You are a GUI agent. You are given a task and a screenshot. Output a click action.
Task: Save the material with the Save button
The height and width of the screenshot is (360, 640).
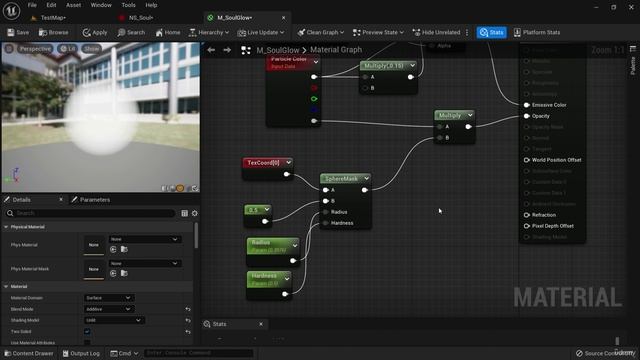[x=18, y=32]
